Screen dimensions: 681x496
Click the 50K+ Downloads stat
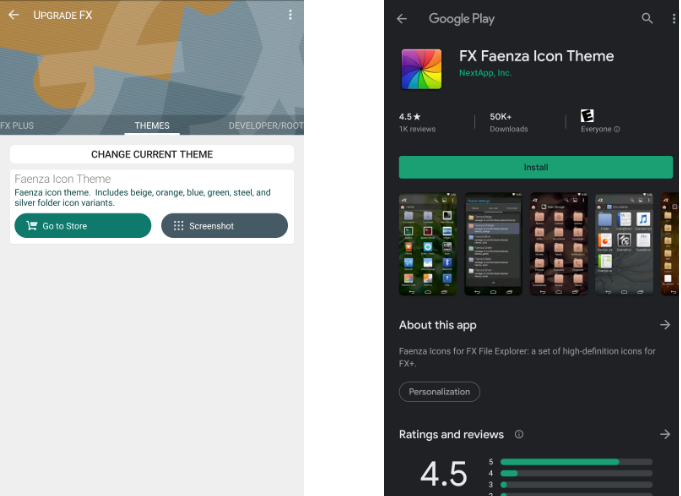pos(509,122)
